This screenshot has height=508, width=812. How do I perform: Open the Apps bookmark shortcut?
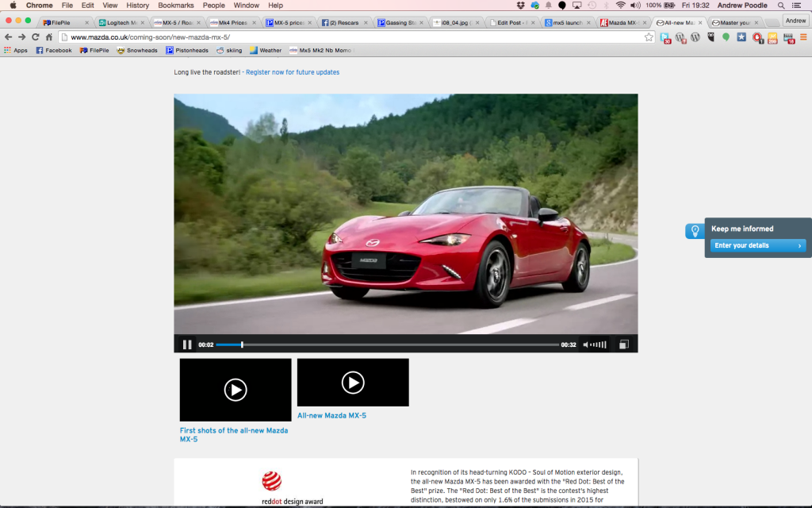16,50
